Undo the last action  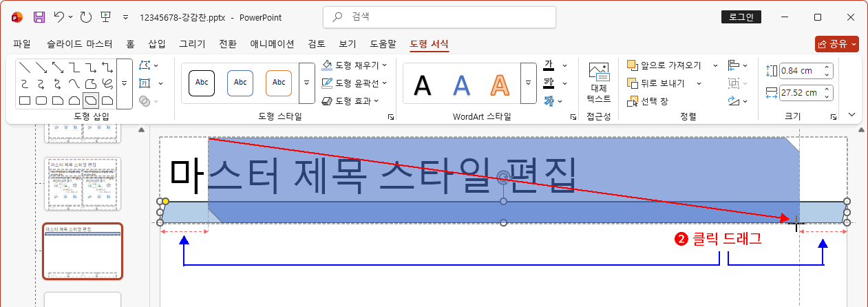(x=60, y=17)
